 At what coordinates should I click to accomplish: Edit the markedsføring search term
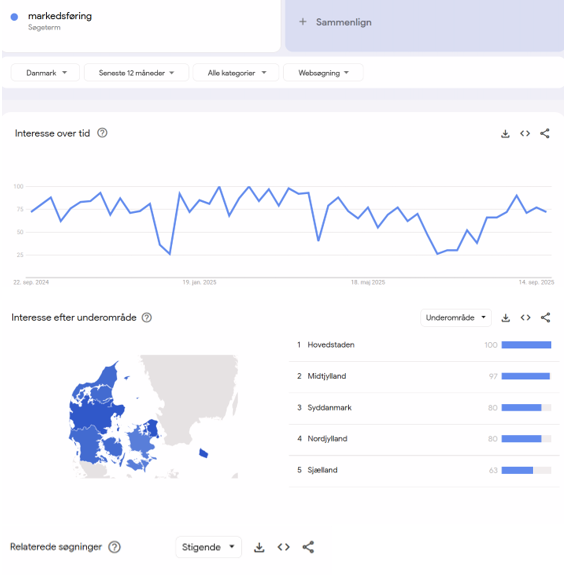click(60, 16)
